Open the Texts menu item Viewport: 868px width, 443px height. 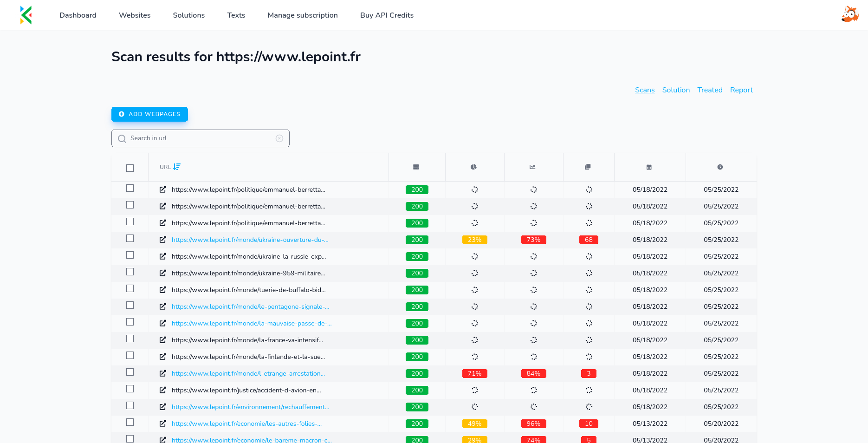[x=236, y=15]
